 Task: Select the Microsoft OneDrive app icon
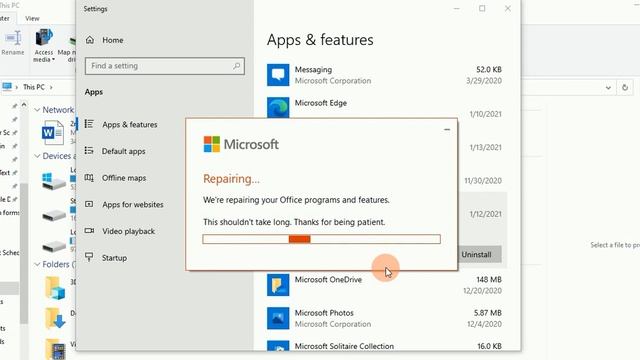click(278, 284)
